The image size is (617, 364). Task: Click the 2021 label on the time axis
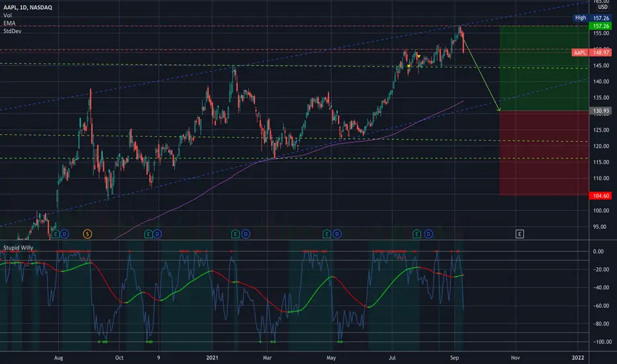coord(212,357)
